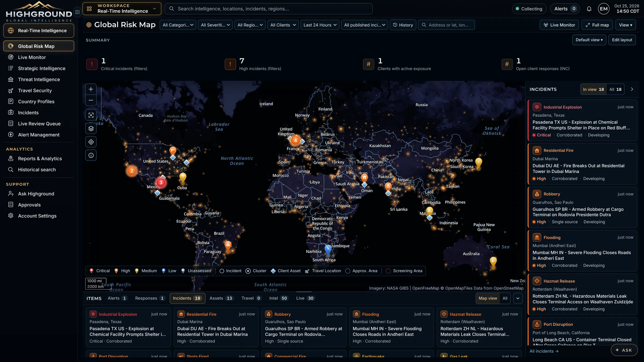The image size is (644, 362).
Task: Click the fit-to-extent map control icon
Action: click(91, 115)
